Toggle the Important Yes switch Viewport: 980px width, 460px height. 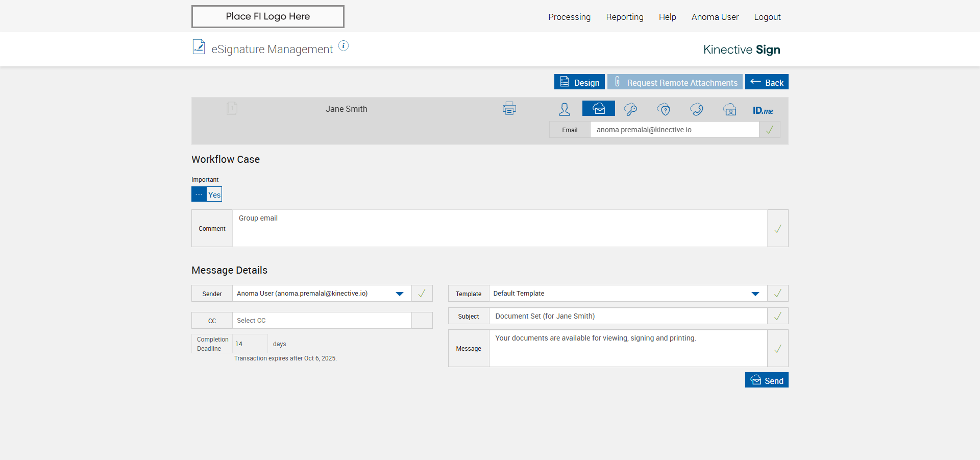click(207, 194)
